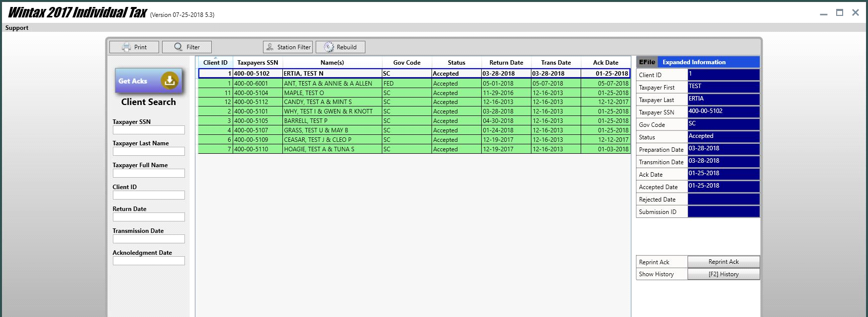Click Taxpayer Last value ERTIA in details
Screen dimensions: 868x317
(723, 100)
